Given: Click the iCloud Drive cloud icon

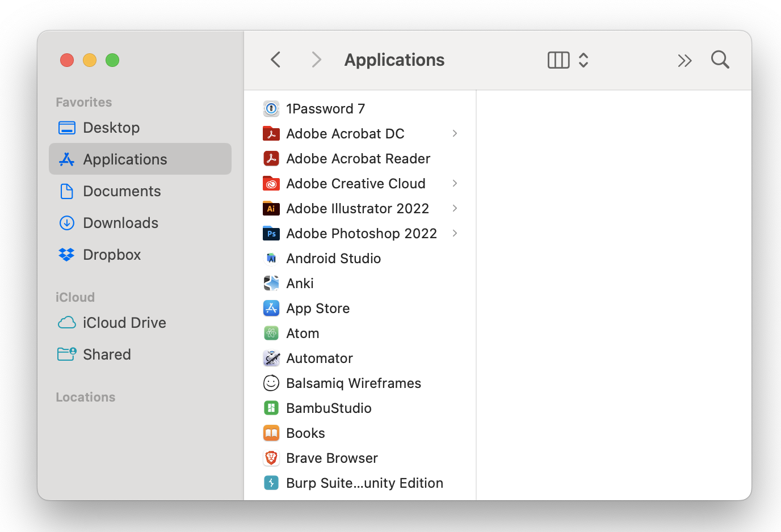Looking at the screenshot, I should click(67, 323).
